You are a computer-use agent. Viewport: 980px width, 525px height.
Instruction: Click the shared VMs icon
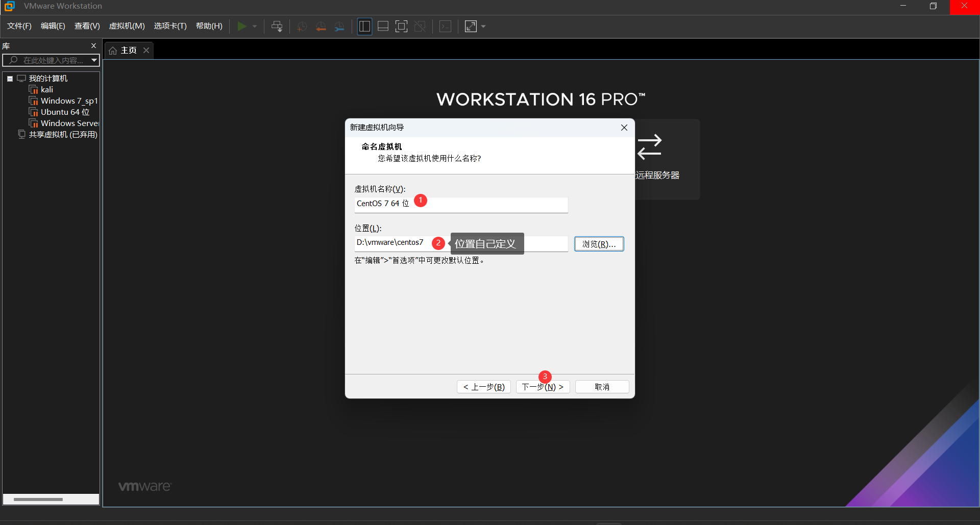tap(21, 135)
